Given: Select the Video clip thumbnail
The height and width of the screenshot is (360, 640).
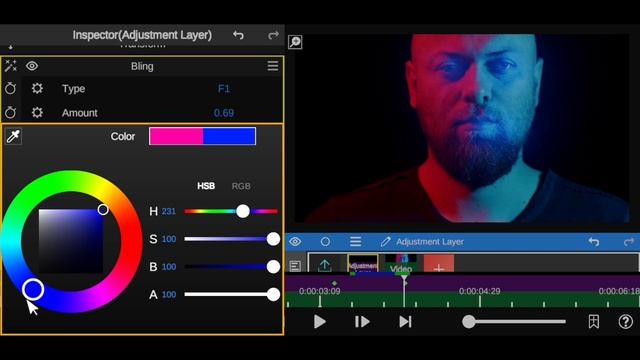Looking at the screenshot, I should 401,263.
